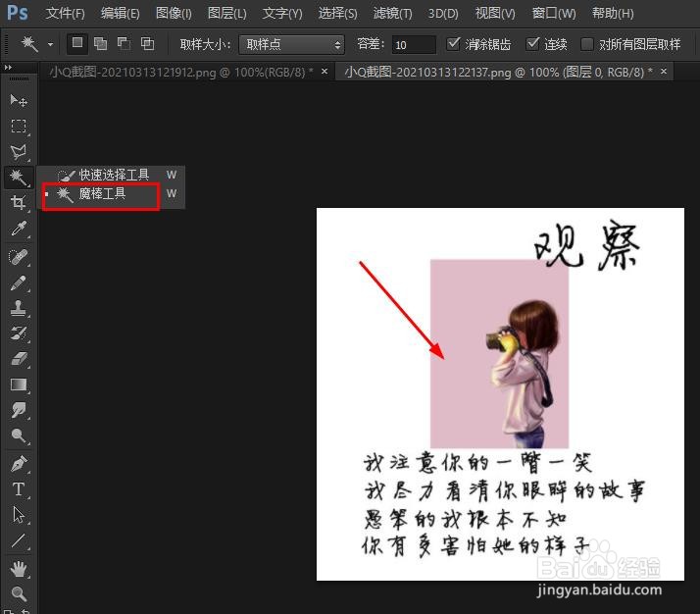Click New Selection mode icon
The height and width of the screenshot is (614, 700).
tap(77, 43)
